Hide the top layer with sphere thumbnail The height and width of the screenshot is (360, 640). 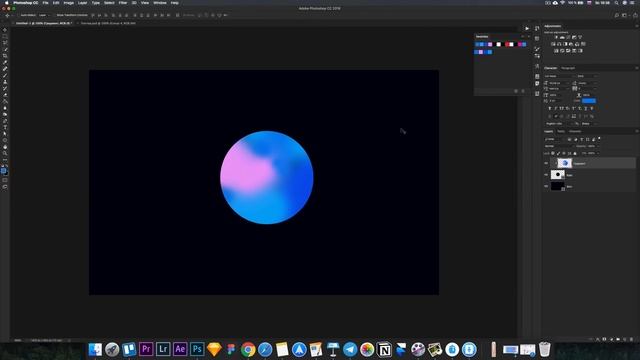(x=546, y=163)
